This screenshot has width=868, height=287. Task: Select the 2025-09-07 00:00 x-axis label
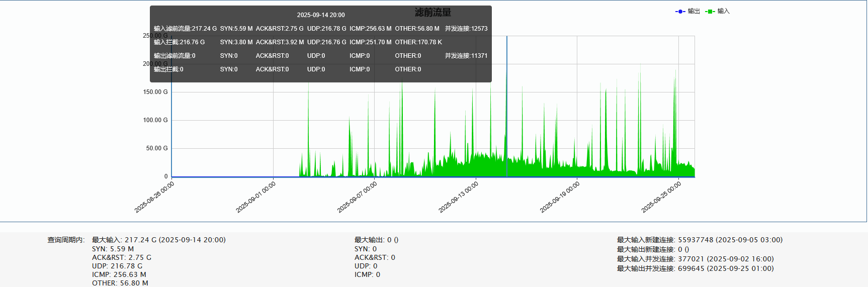(x=358, y=197)
